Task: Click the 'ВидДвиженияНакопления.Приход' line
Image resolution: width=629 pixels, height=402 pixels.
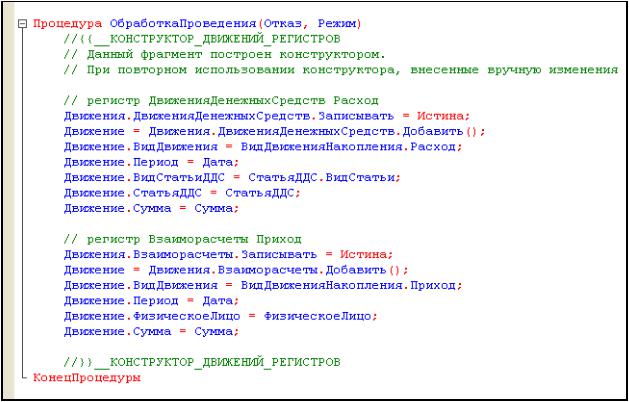Action: (x=263, y=286)
